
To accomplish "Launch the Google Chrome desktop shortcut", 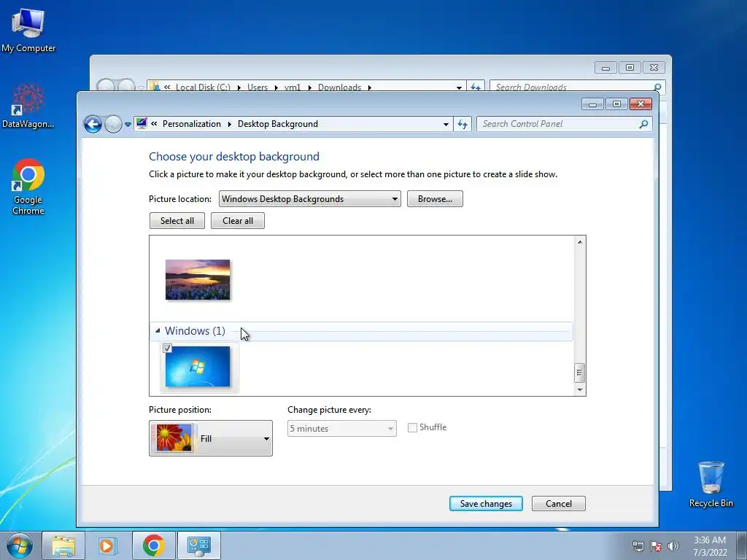I will (x=28, y=186).
